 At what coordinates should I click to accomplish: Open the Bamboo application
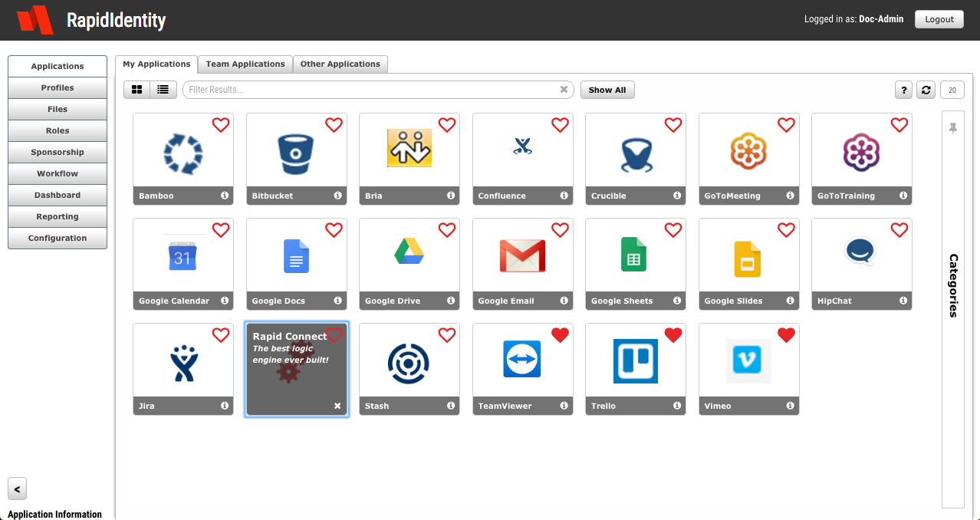[183, 153]
